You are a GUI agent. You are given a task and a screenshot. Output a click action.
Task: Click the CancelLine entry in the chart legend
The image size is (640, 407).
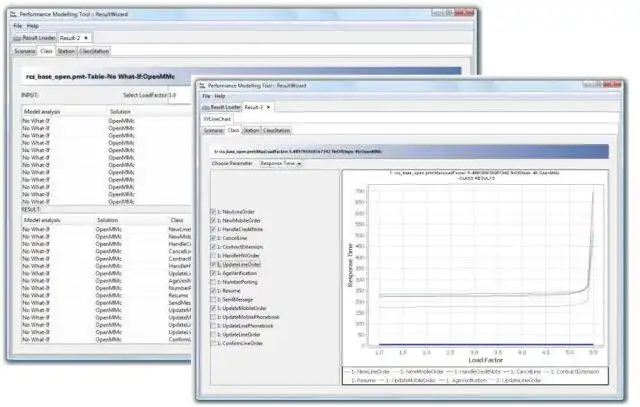523,372
